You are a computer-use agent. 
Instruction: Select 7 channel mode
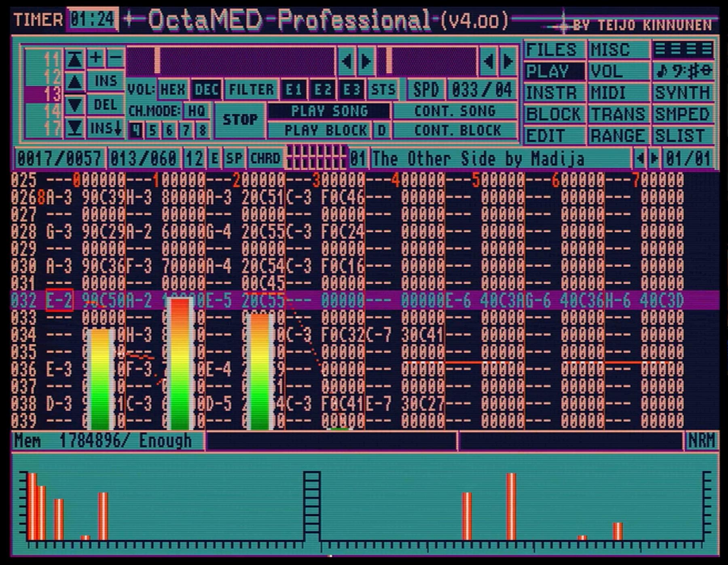tap(186, 130)
